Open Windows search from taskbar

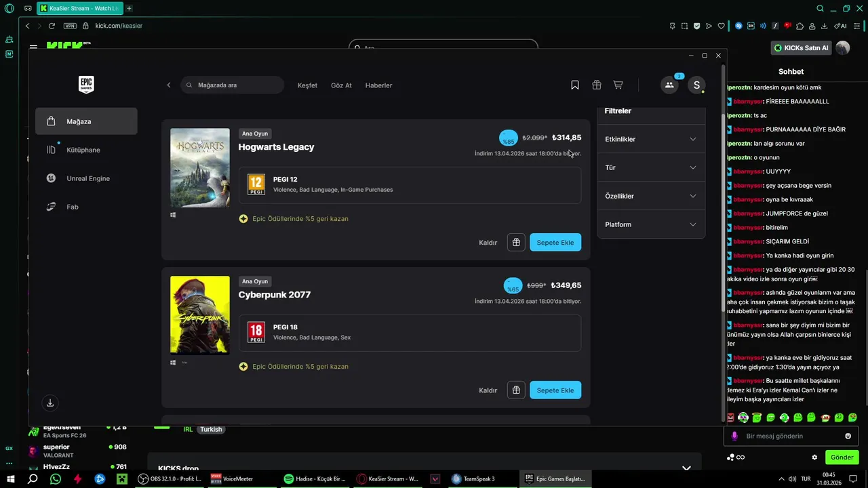tap(33, 479)
